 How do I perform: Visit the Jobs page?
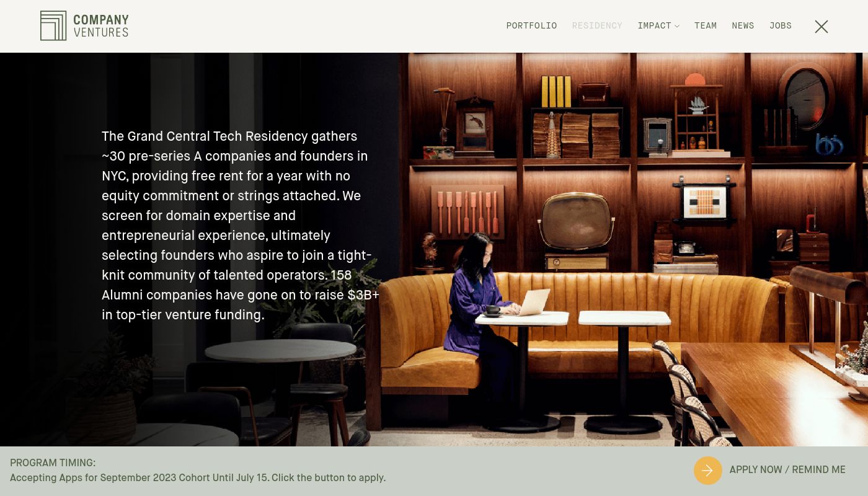click(781, 25)
